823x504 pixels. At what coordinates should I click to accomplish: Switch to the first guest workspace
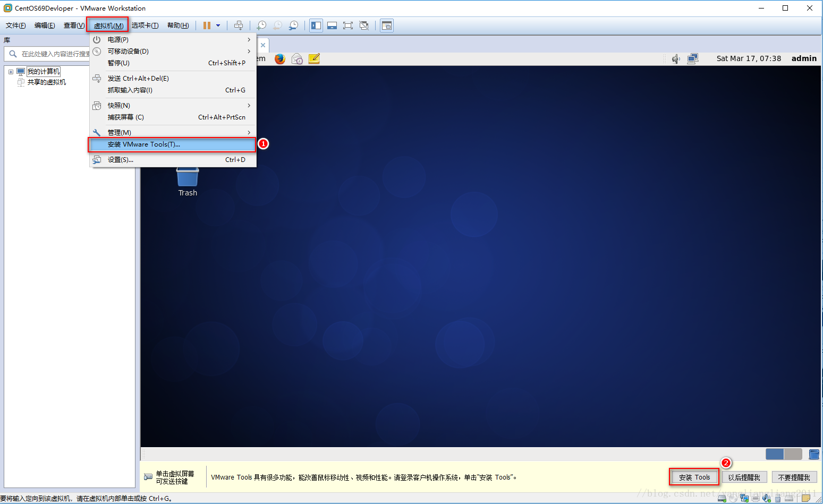coord(775,454)
